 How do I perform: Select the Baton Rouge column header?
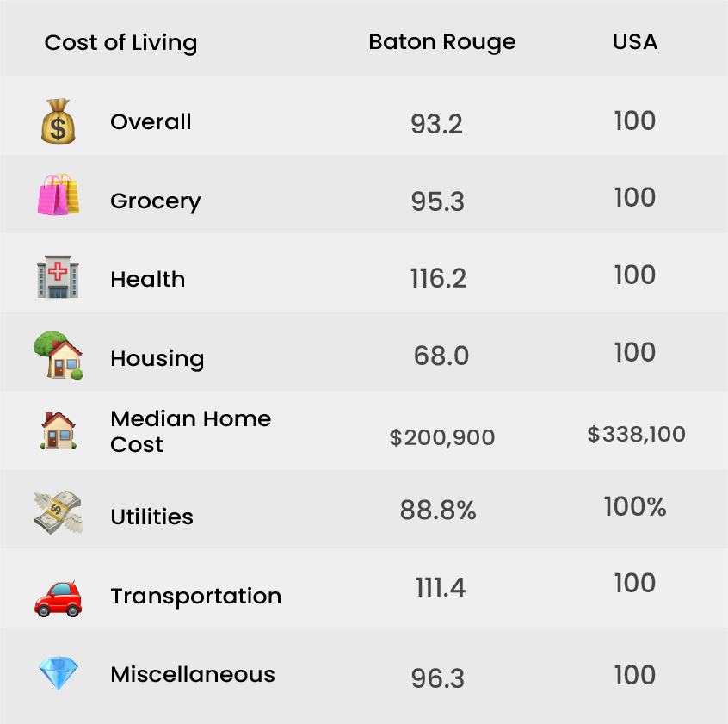(x=442, y=42)
